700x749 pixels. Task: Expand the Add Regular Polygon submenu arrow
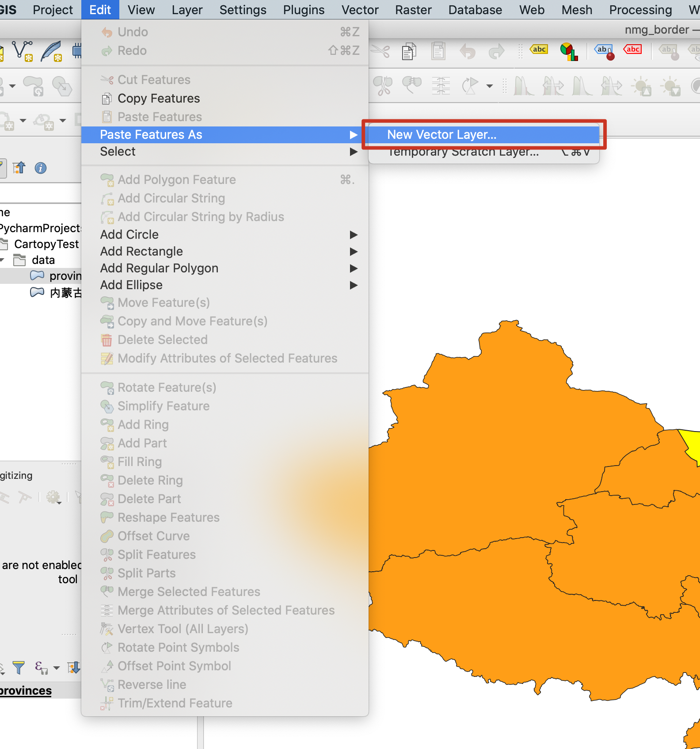point(354,268)
